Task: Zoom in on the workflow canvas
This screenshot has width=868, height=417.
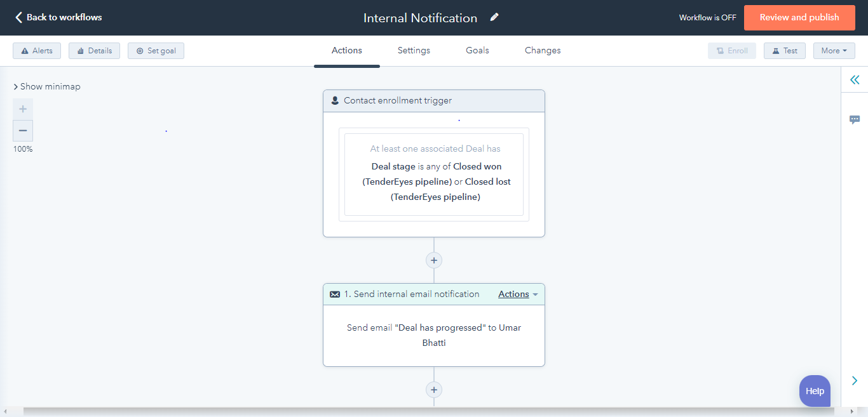Action: click(x=22, y=109)
